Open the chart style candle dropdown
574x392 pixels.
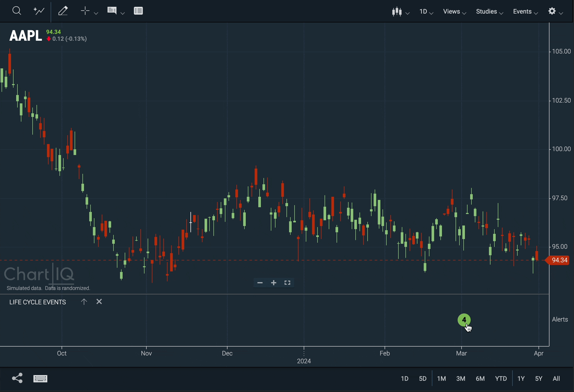coord(400,12)
